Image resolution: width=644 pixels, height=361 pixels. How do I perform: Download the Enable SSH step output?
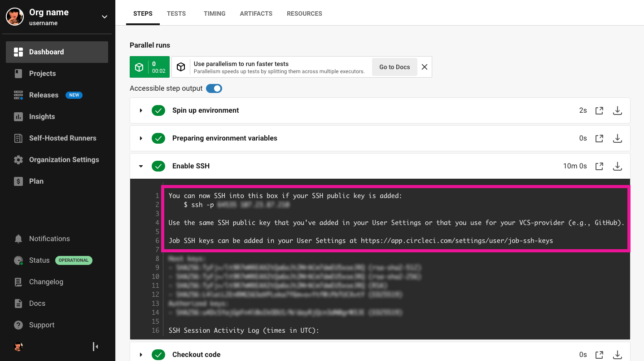point(618,166)
